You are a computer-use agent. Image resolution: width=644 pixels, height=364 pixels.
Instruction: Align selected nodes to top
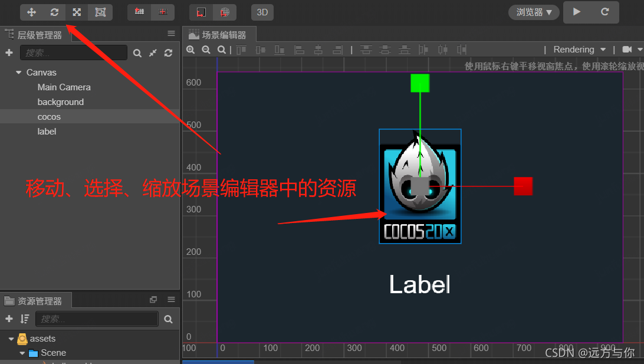(x=242, y=50)
